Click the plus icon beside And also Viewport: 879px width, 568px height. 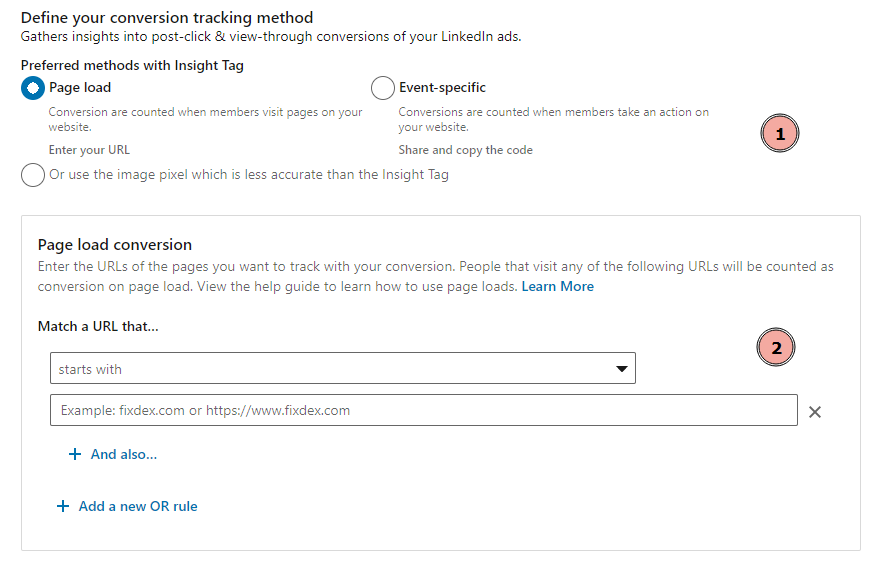[75, 454]
